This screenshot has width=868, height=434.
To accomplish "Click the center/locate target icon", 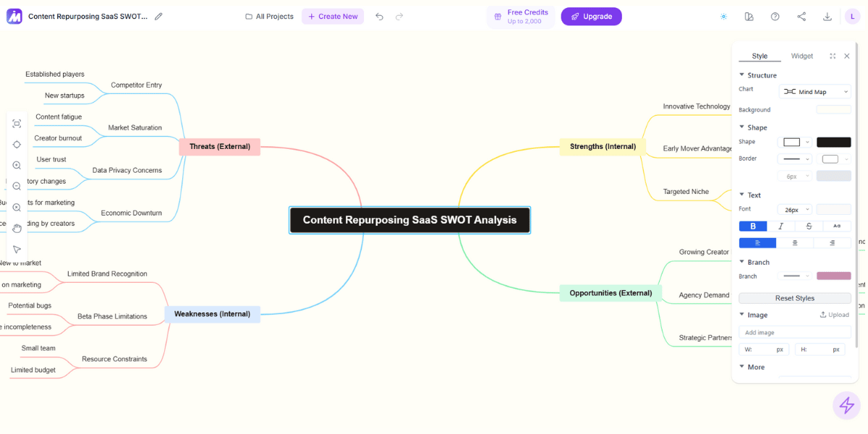I will click(17, 145).
